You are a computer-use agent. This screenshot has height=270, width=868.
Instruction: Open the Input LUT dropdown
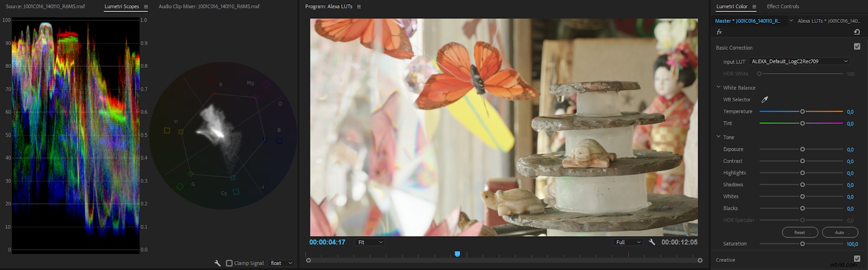pyautogui.click(x=799, y=61)
